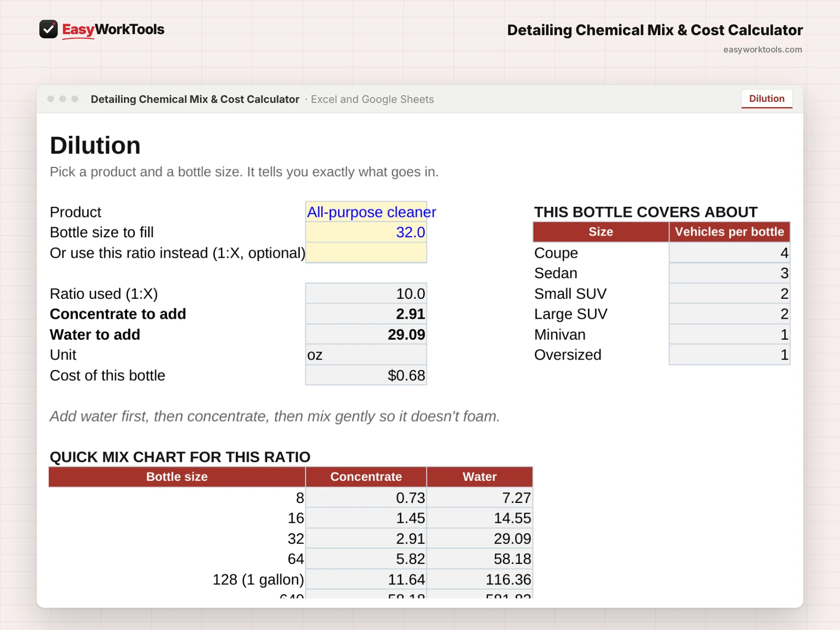The height and width of the screenshot is (630, 840).
Task: Select the Oversized vehicles value
Action: (x=729, y=355)
